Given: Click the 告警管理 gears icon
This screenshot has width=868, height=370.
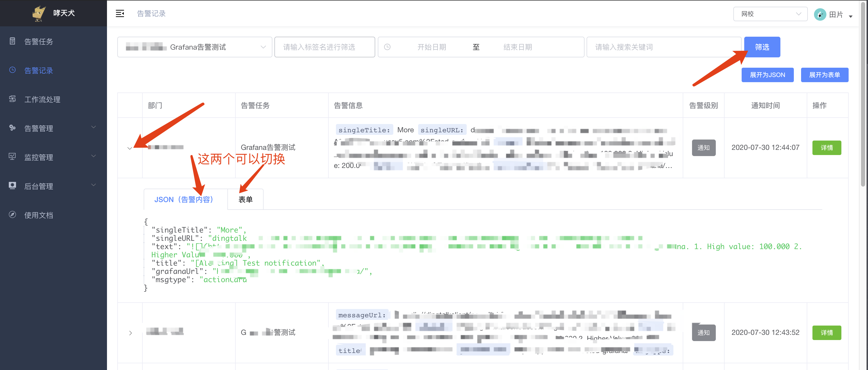Looking at the screenshot, I should tap(12, 128).
